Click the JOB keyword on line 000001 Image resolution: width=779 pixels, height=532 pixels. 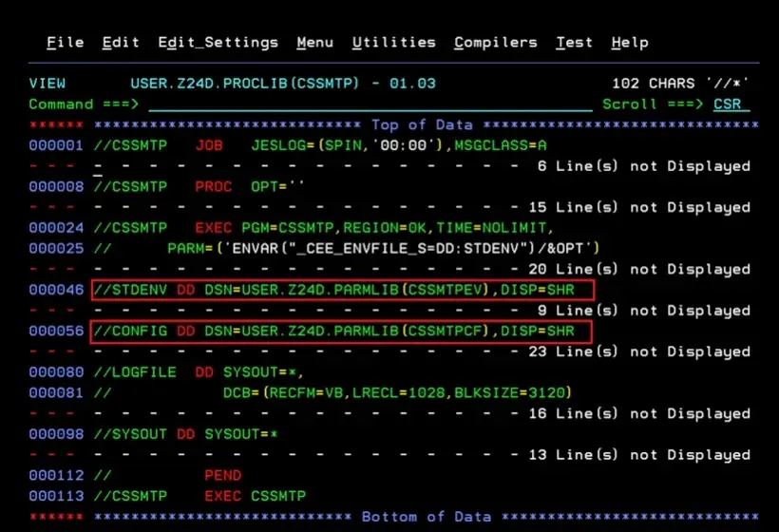tap(209, 145)
